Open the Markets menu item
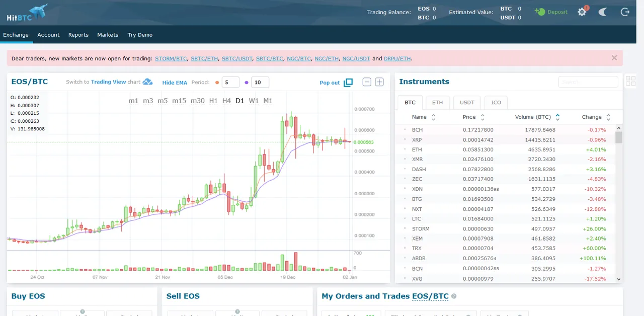 (108, 35)
